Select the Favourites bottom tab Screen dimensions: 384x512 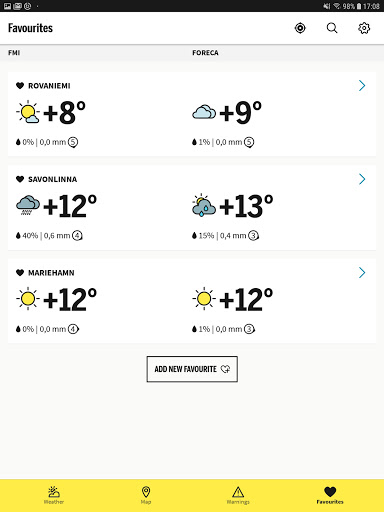(x=330, y=495)
